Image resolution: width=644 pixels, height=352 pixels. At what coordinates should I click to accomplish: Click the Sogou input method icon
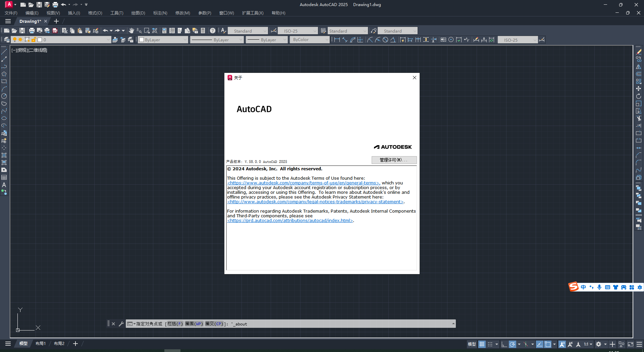click(574, 287)
